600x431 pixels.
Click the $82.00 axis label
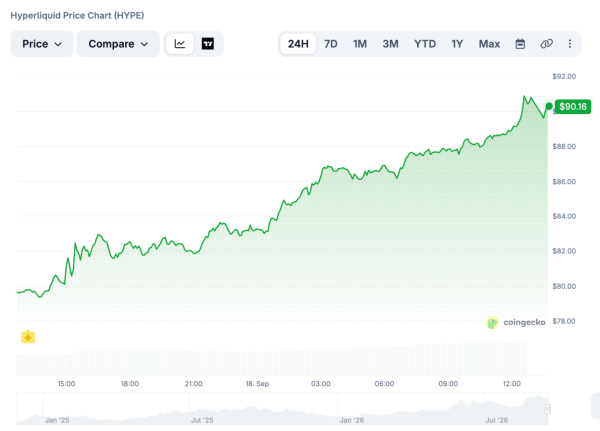[564, 251]
